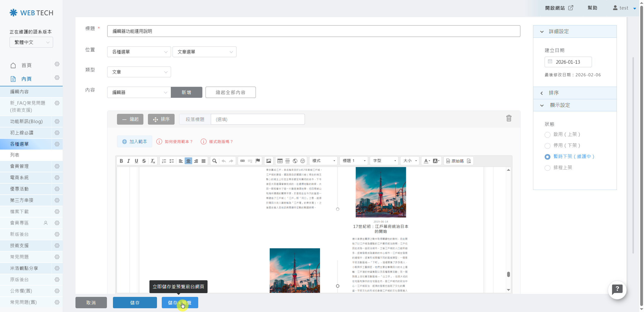Switch to the 列表 sidebar item
The height and width of the screenshot is (312, 644).
[14, 155]
